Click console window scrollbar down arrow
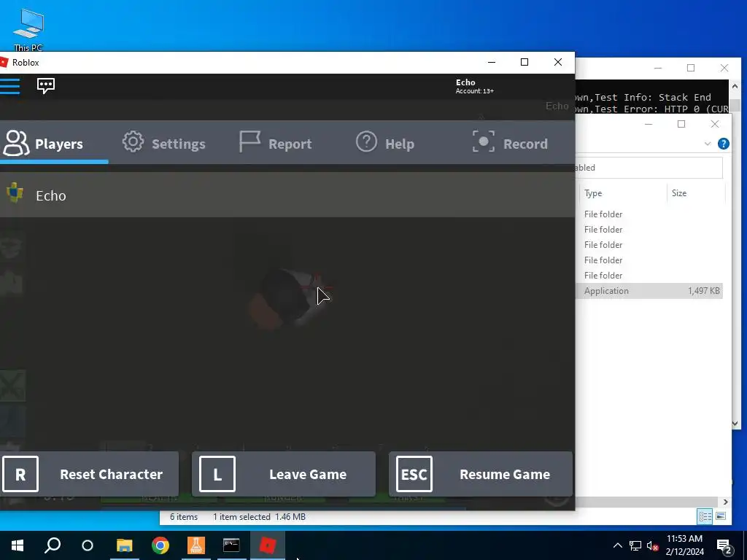This screenshot has height=560, width=747. pos(735,424)
